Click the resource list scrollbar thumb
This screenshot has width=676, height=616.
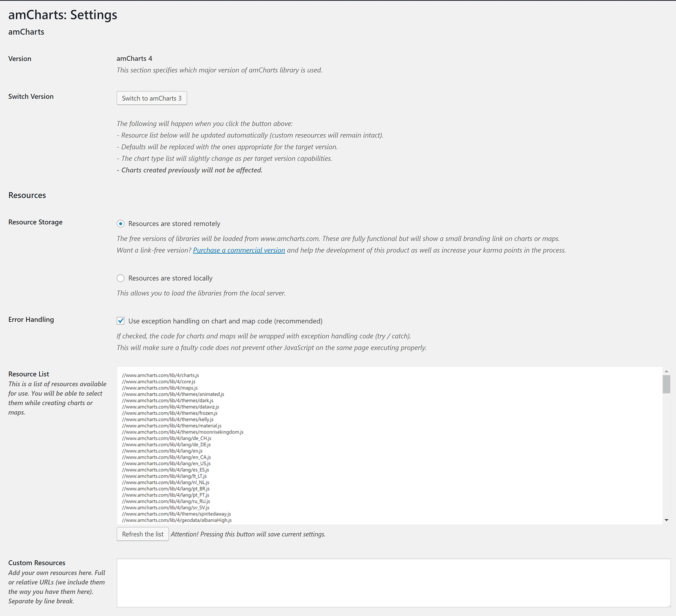tap(666, 384)
